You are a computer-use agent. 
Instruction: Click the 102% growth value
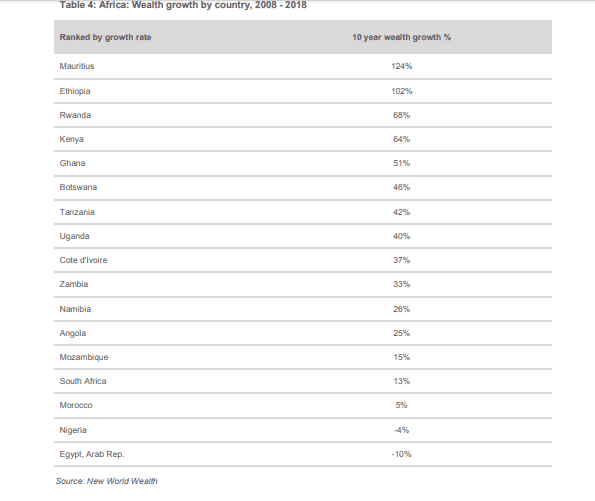pyautogui.click(x=401, y=91)
